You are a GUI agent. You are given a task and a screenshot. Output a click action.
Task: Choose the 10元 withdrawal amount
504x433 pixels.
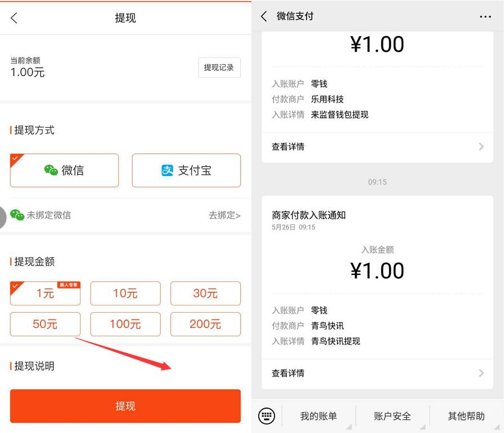(125, 294)
